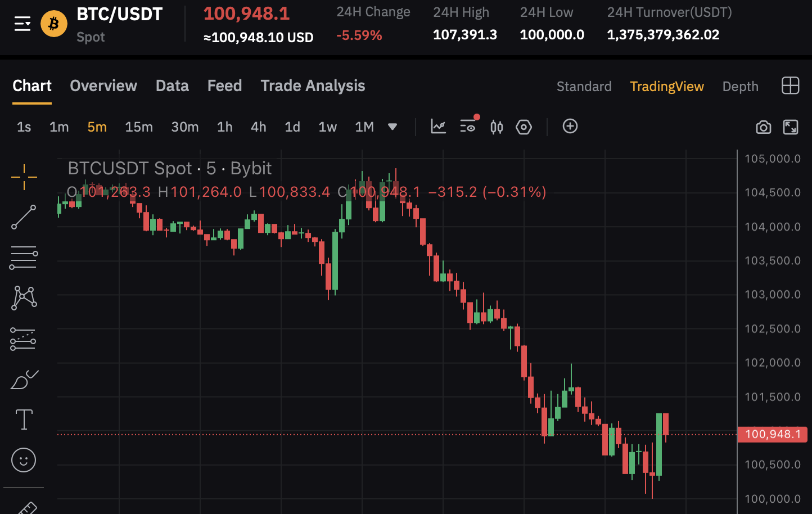This screenshot has width=812, height=514.
Task: Open the Depth view
Action: 740,86
